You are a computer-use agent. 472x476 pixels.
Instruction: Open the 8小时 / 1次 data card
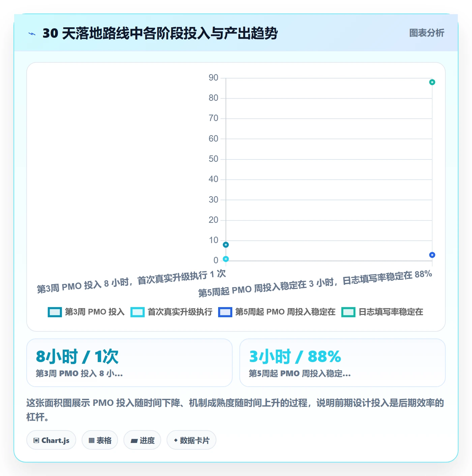[129, 363]
